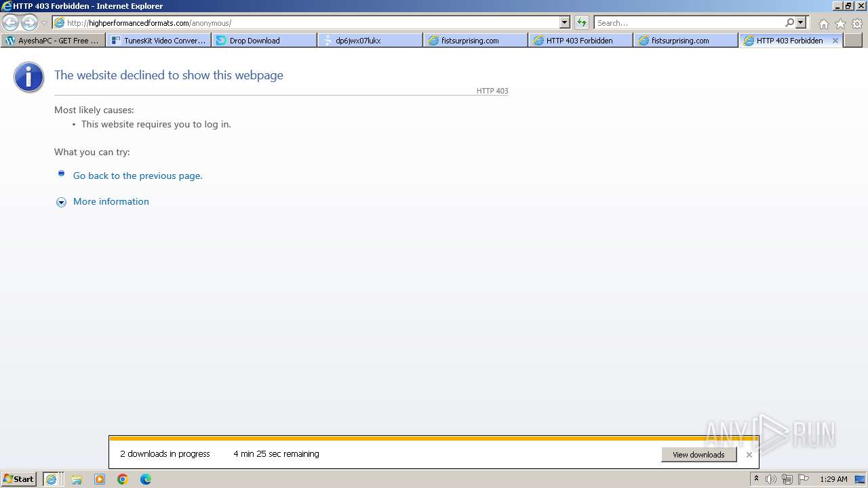Click the Action Center flag icon
Image resolution: width=868 pixels, height=488 pixels.
point(804,479)
